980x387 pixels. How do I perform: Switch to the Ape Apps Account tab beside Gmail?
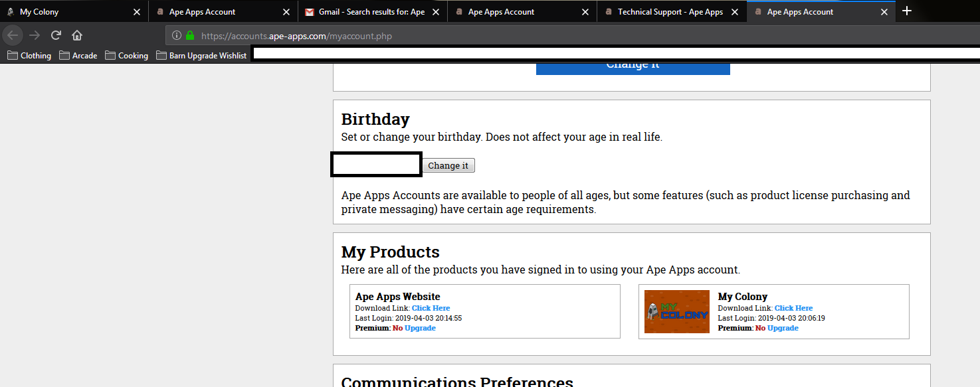224,12
